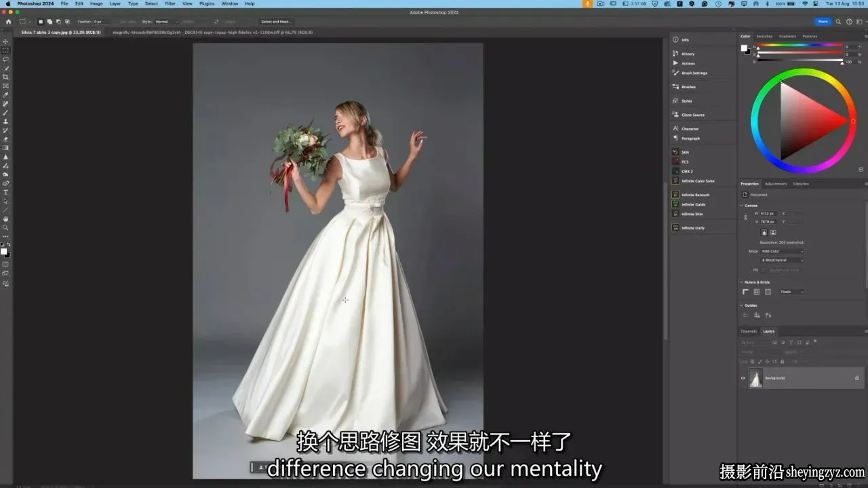Open the Filter menu
The width and height of the screenshot is (868, 488).
coord(170,3)
